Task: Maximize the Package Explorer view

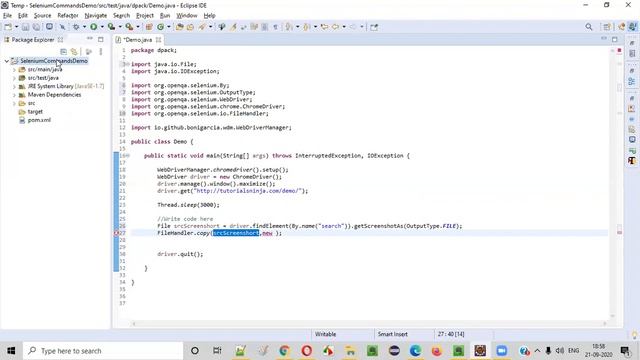Action: coord(101,40)
